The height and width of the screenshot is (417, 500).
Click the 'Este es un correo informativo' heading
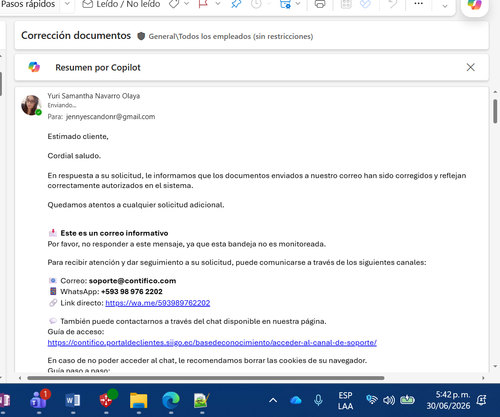[114, 233]
